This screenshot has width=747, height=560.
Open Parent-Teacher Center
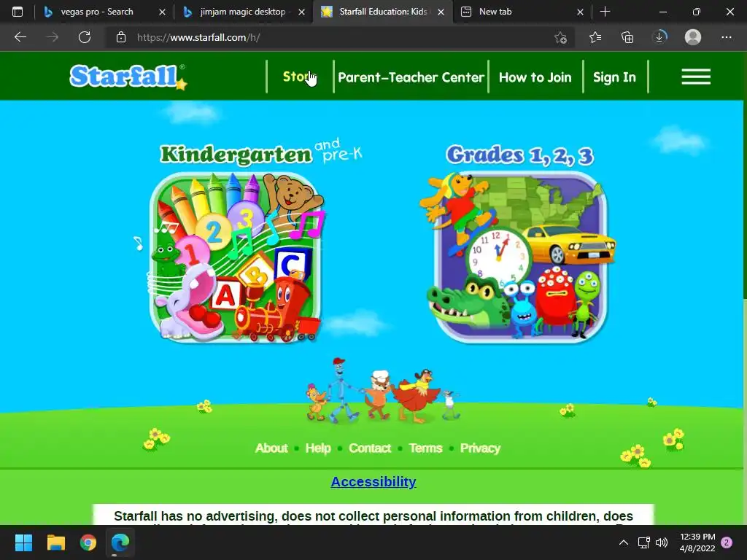point(411,77)
